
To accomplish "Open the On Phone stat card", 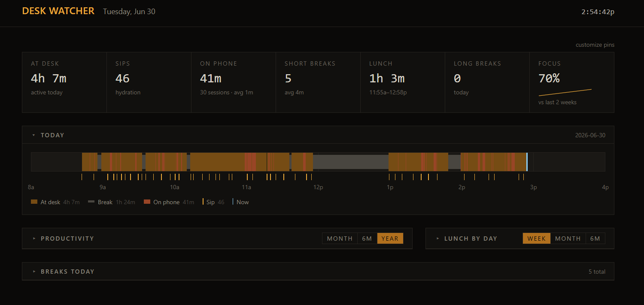I will click(234, 82).
